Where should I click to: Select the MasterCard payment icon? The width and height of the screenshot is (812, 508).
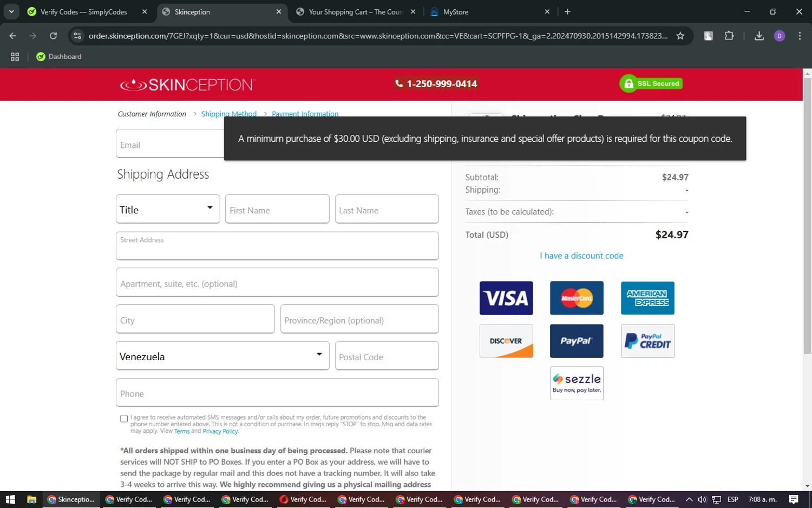[577, 298]
